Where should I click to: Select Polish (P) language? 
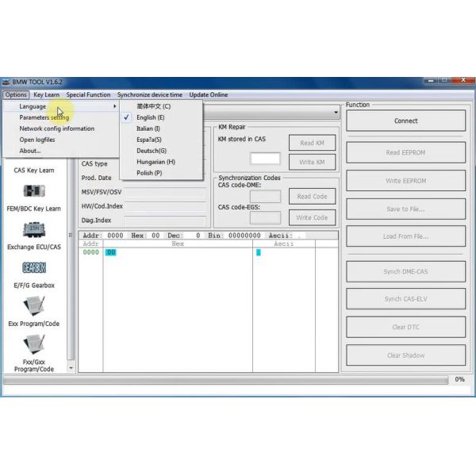(x=148, y=173)
